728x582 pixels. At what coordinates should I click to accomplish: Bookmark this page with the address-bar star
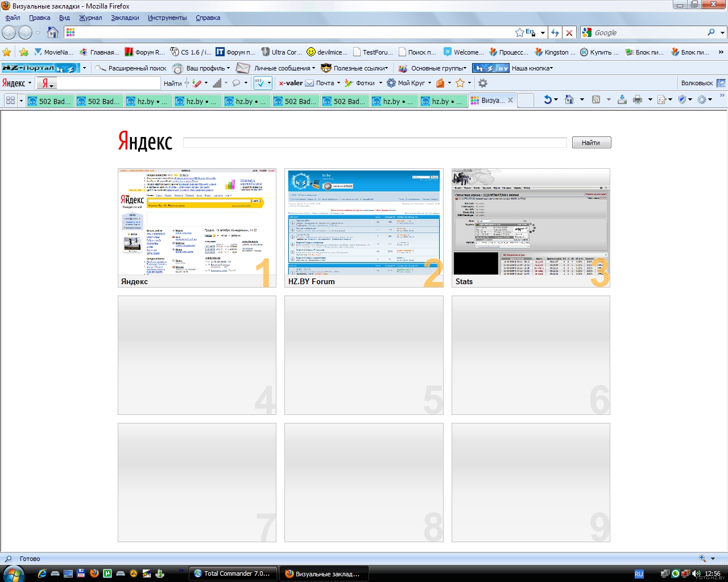coord(519,32)
